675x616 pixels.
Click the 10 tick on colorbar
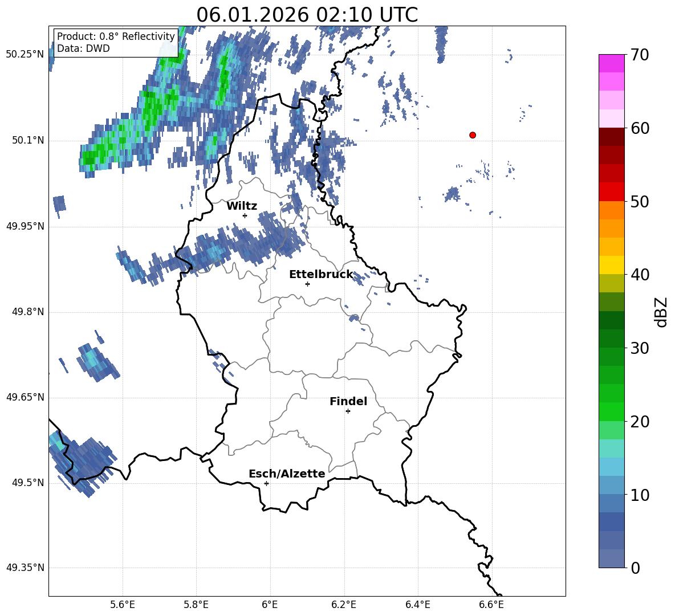(639, 495)
